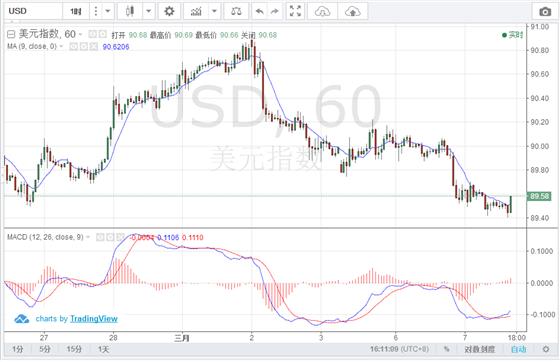Open the three-dot interval menu
The image size is (560, 362).
[x=96, y=11]
